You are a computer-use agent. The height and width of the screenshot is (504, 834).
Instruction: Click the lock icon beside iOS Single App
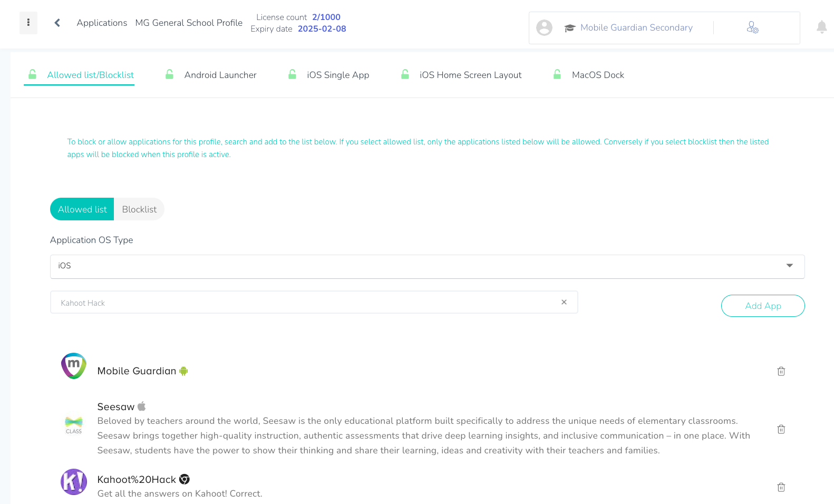click(292, 74)
